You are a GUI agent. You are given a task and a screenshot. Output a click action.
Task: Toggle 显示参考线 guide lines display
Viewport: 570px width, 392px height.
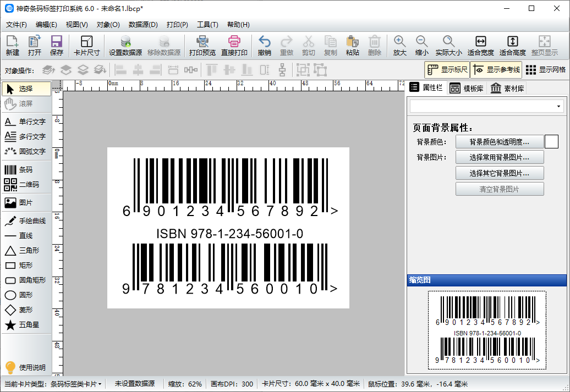(x=496, y=70)
